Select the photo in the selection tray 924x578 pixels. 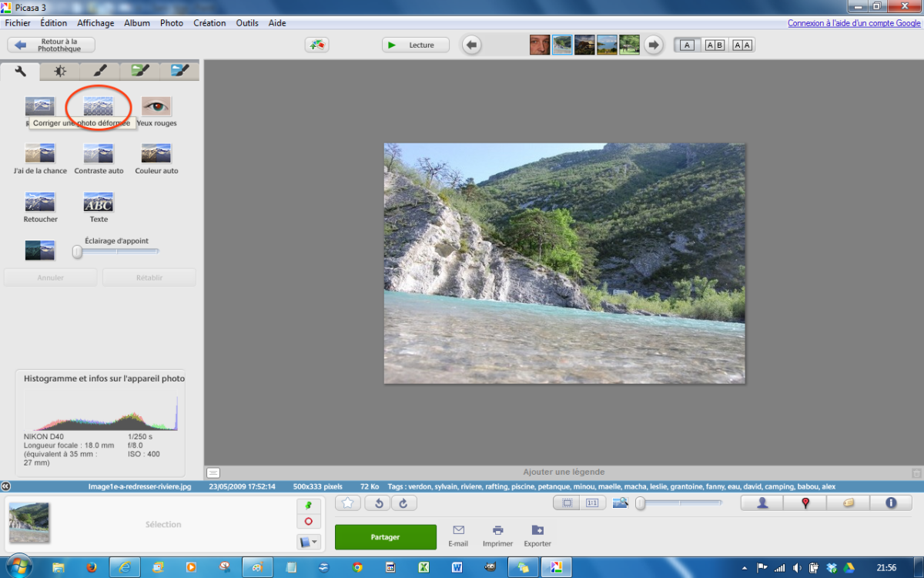coord(29,523)
